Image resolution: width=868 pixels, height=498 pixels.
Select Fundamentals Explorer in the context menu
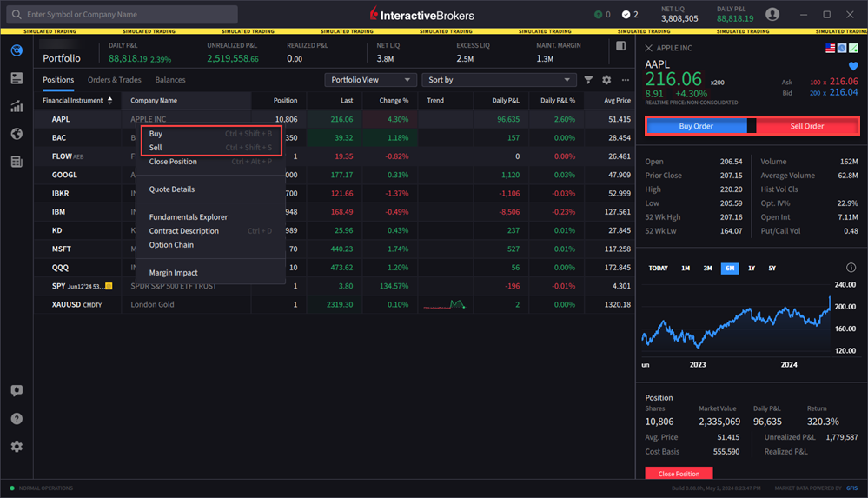tap(210, 216)
